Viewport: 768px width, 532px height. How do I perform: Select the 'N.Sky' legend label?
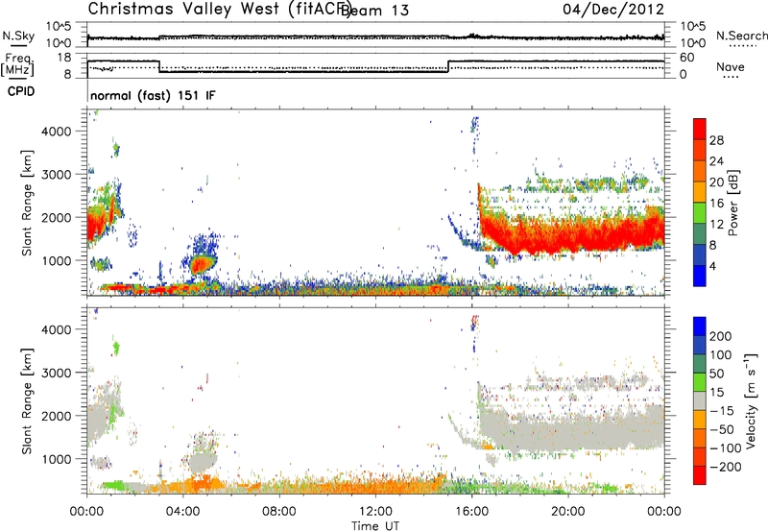pyautogui.click(x=18, y=36)
